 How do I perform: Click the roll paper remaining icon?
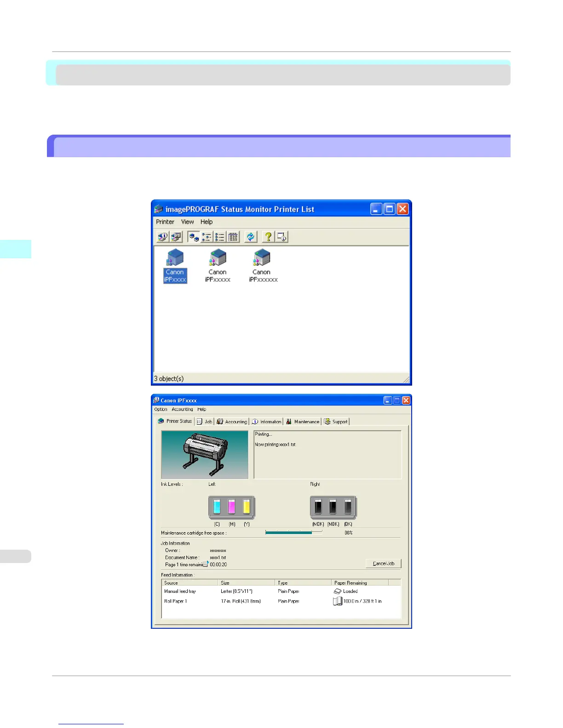click(x=338, y=601)
